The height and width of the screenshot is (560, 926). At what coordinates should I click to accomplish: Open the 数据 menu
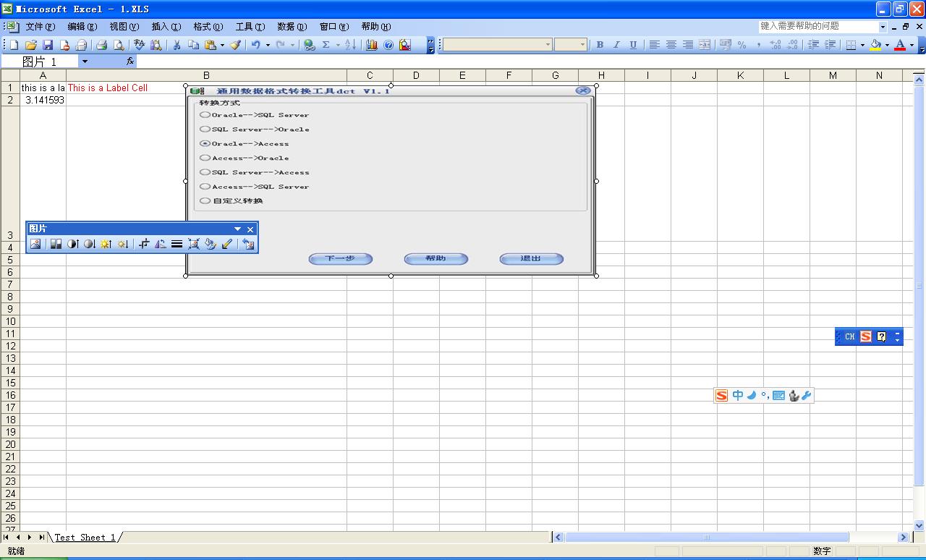click(x=293, y=27)
